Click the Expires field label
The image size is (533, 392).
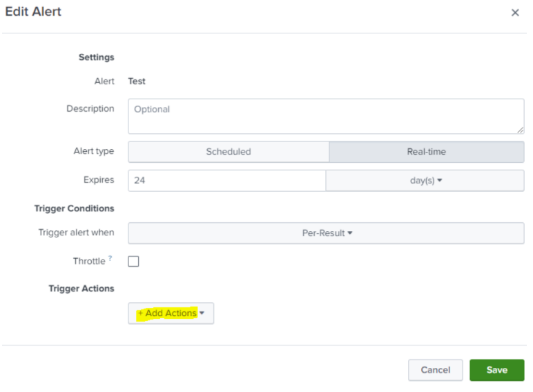99,180
